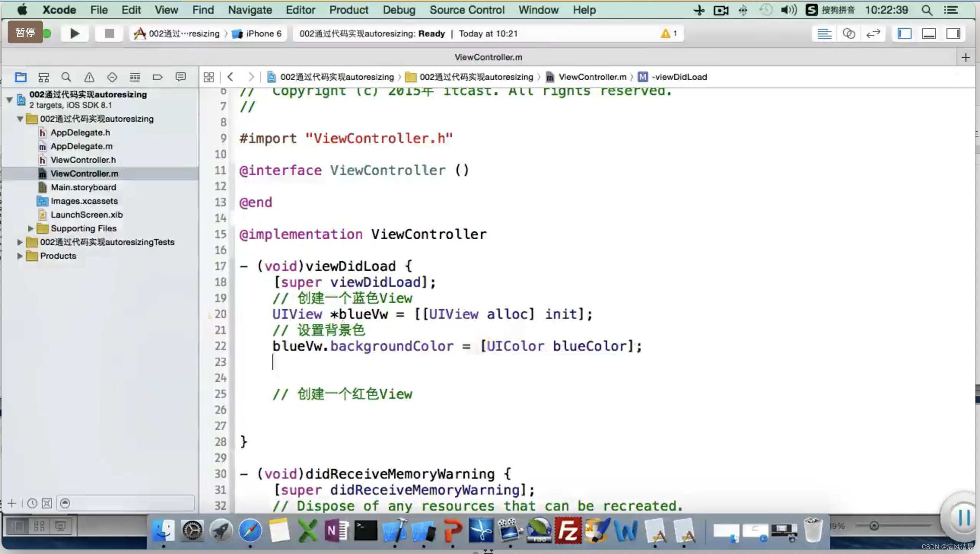The height and width of the screenshot is (554, 980).
Task: Click the issue navigator warning icon
Action: pos(89,76)
